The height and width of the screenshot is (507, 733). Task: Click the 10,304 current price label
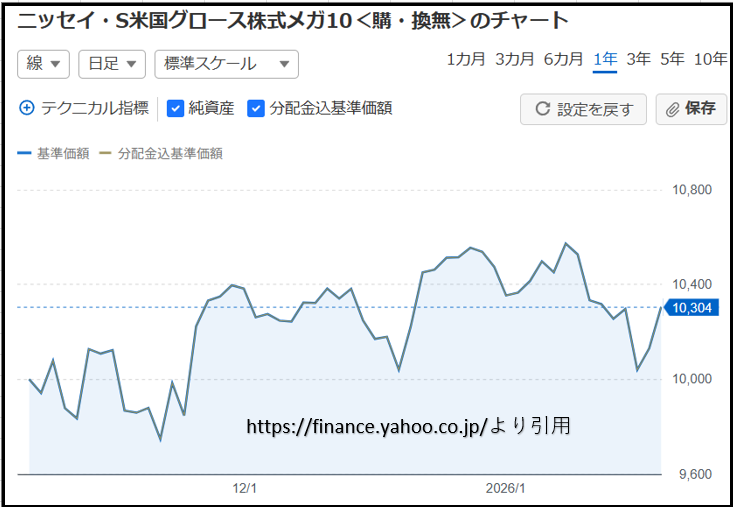point(692,307)
